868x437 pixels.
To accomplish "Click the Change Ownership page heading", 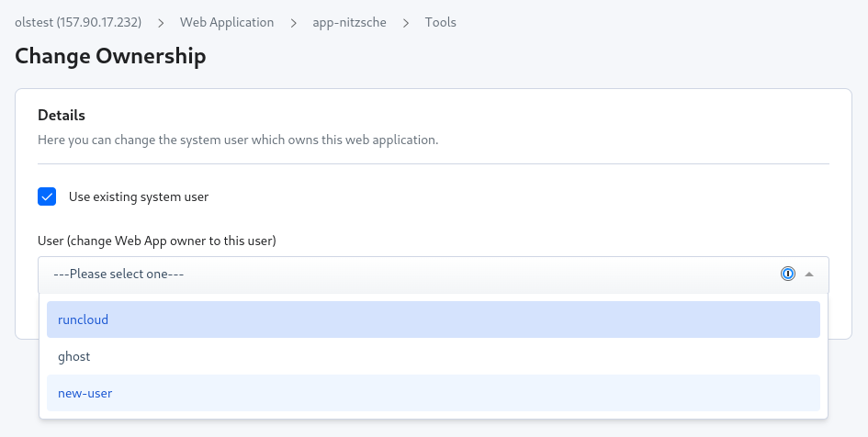I will click(111, 56).
